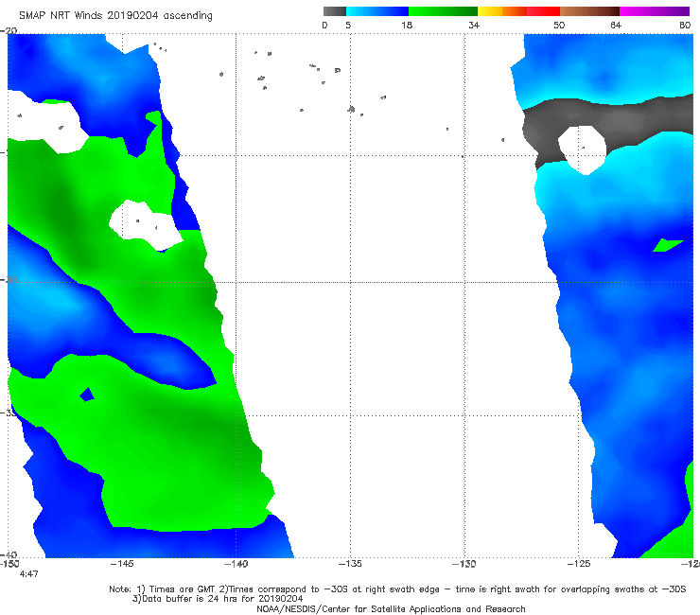Screen dimensions: 700x615
Task: Click the gray 0–5 segment of the color bar
Action: (335, 11)
